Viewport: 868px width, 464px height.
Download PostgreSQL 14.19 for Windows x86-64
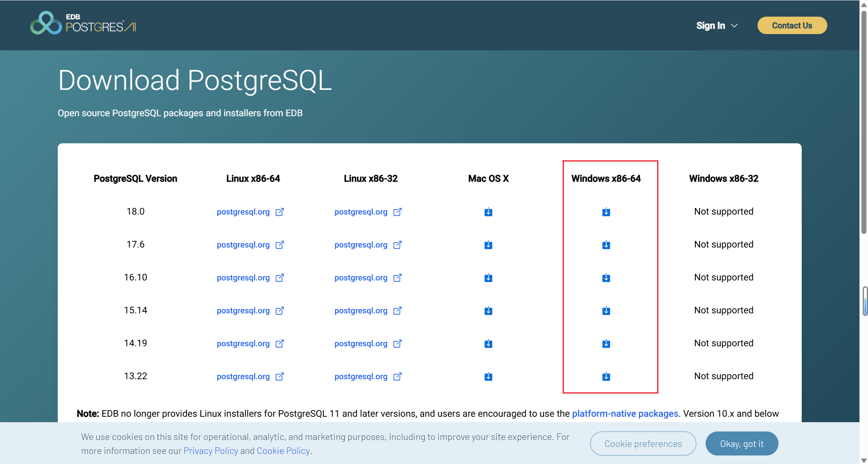click(x=606, y=344)
